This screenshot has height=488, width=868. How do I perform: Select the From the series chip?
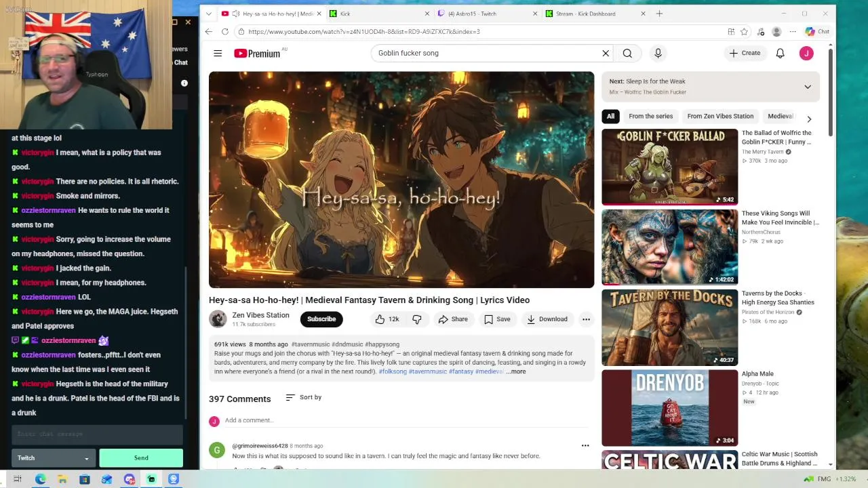tap(650, 116)
